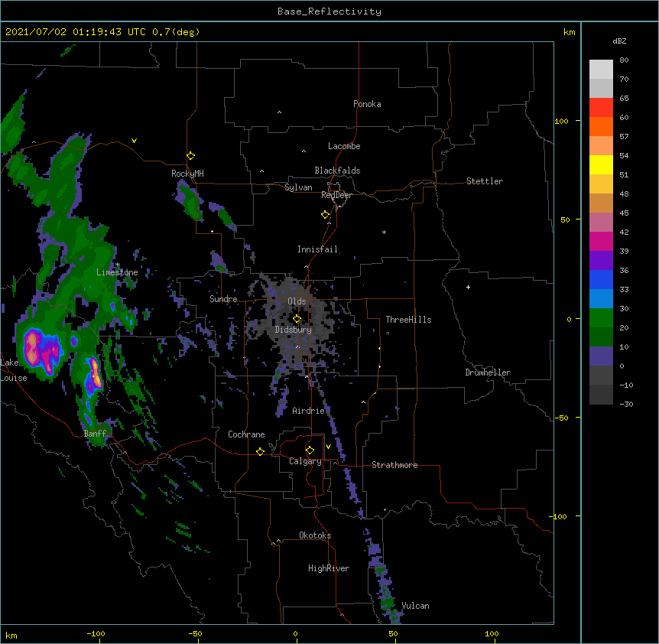
Task: Pick the slate 0–10 dBZ legend swatch
Action: [601, 356]
